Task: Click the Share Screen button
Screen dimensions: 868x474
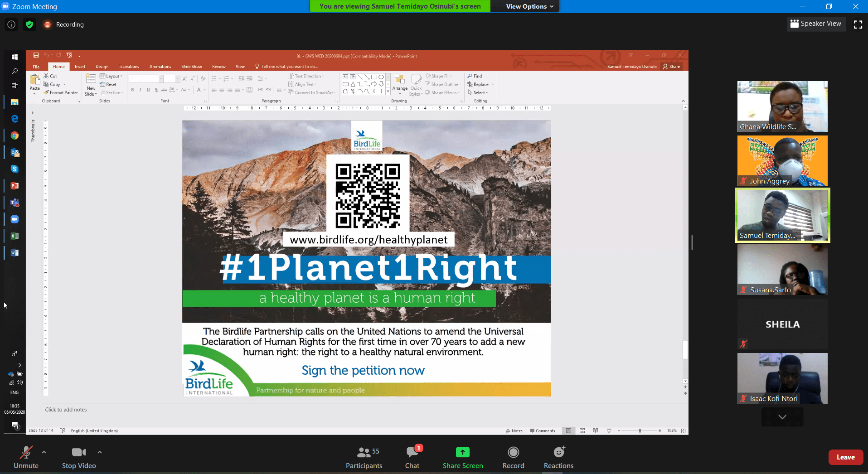Action: [x=463, y=457]
